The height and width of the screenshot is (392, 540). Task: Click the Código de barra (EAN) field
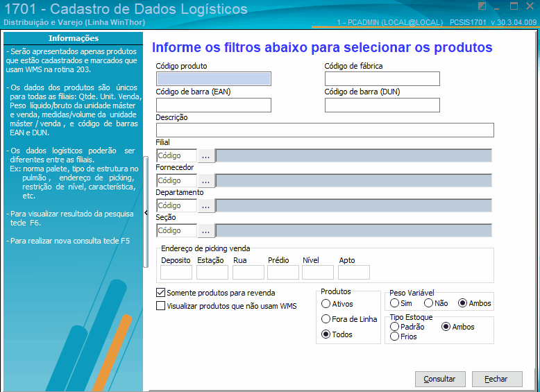[214, 105]
